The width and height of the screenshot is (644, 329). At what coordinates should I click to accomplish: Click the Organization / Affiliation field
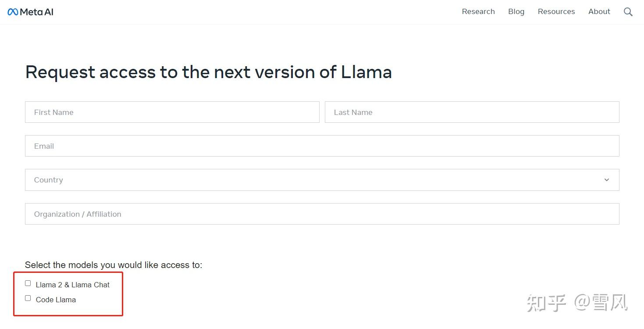pyautogui.click(x=322, y=214)
